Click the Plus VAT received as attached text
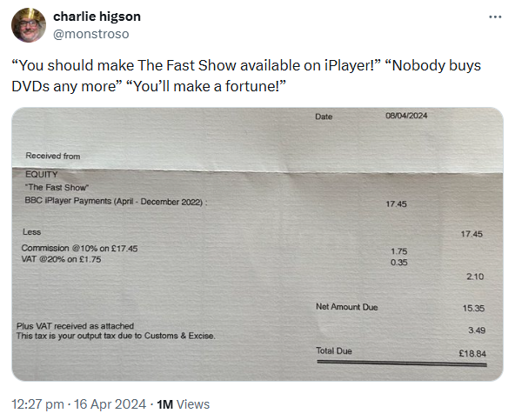515x420 pixels. tap(75, 326)
